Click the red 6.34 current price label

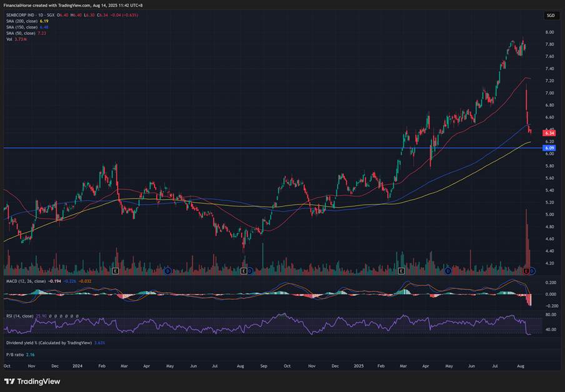pyautogui.click(x=549, y=133)
